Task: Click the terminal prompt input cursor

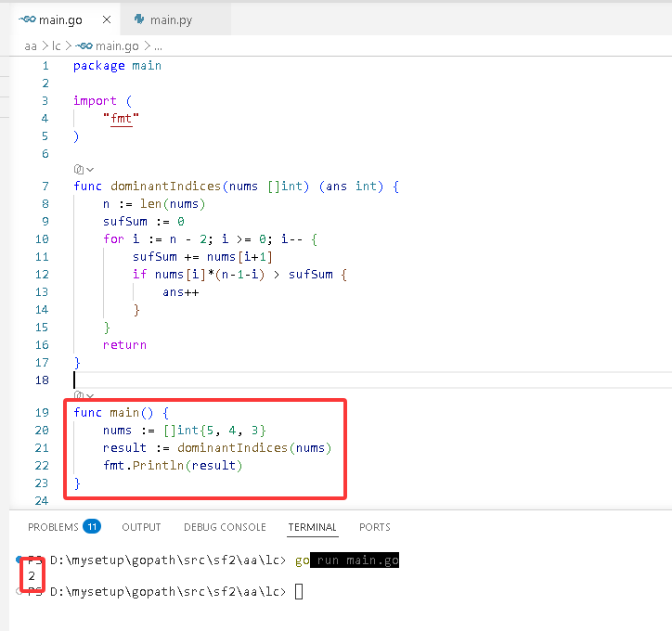Action: [x=299, y=592]
